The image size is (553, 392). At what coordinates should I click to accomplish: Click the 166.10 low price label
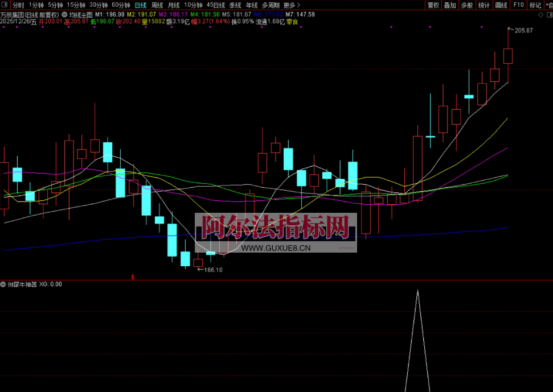click(213, 270)
